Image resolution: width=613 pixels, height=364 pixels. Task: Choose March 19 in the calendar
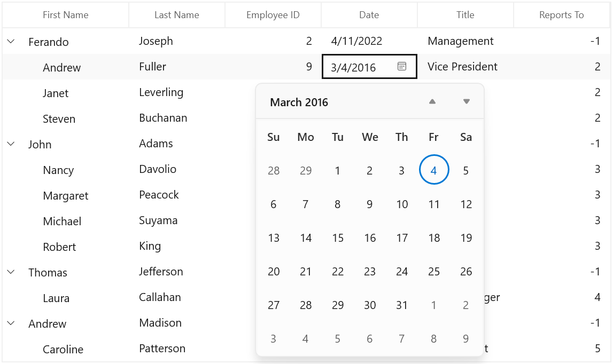point(466,238)
